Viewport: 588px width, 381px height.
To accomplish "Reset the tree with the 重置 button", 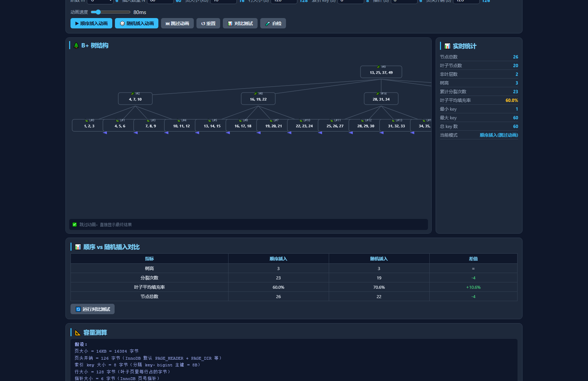I will [x=208, y=23].
